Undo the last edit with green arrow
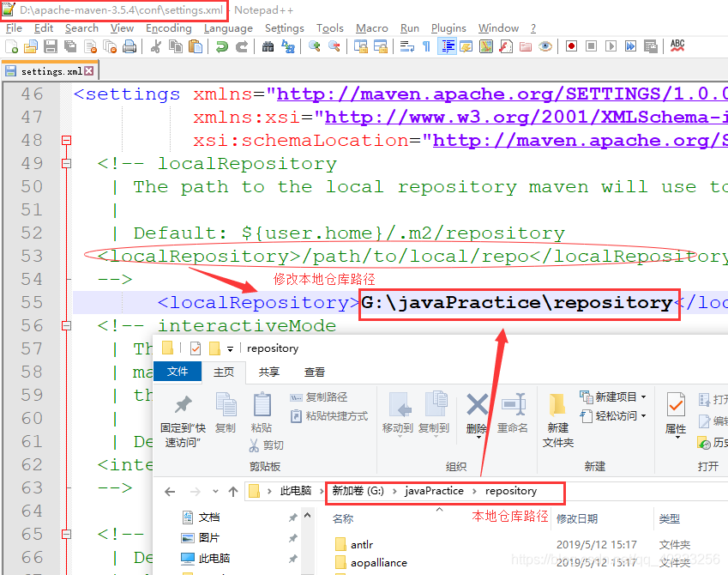 tap(222, 46)
